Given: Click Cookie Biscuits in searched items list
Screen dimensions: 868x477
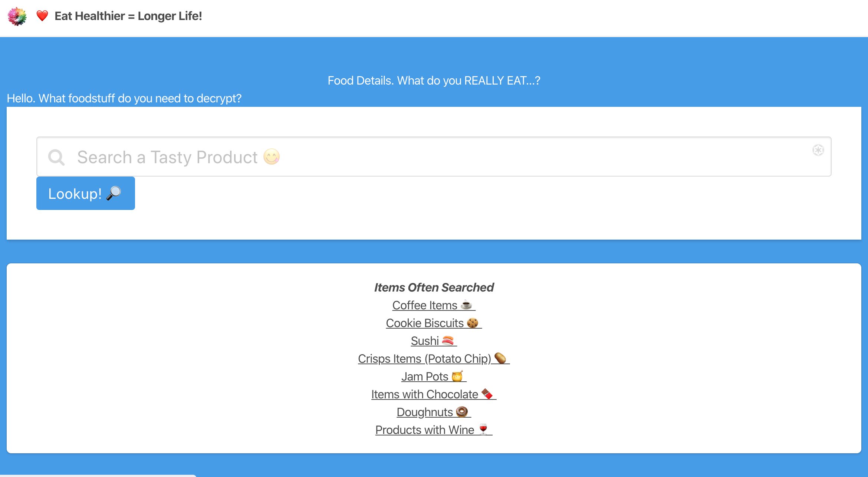Looking at the screenshot, I should click(x=433, y=322).
